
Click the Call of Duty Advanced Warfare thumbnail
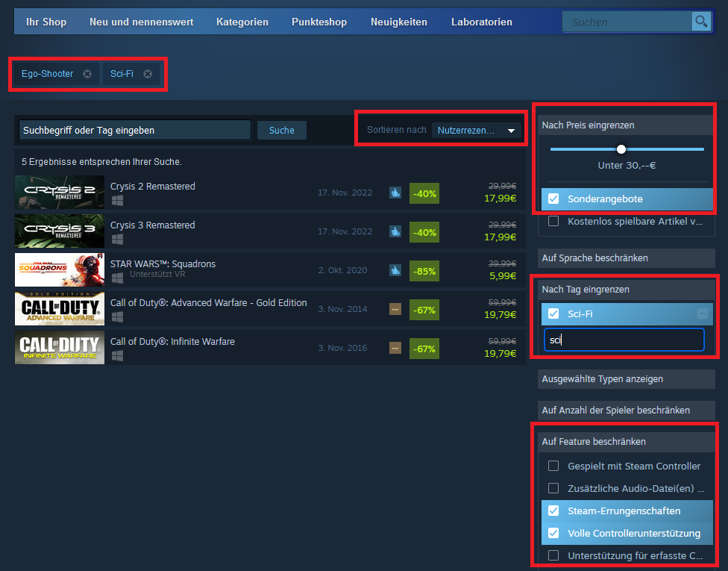(x=60, y=308)
